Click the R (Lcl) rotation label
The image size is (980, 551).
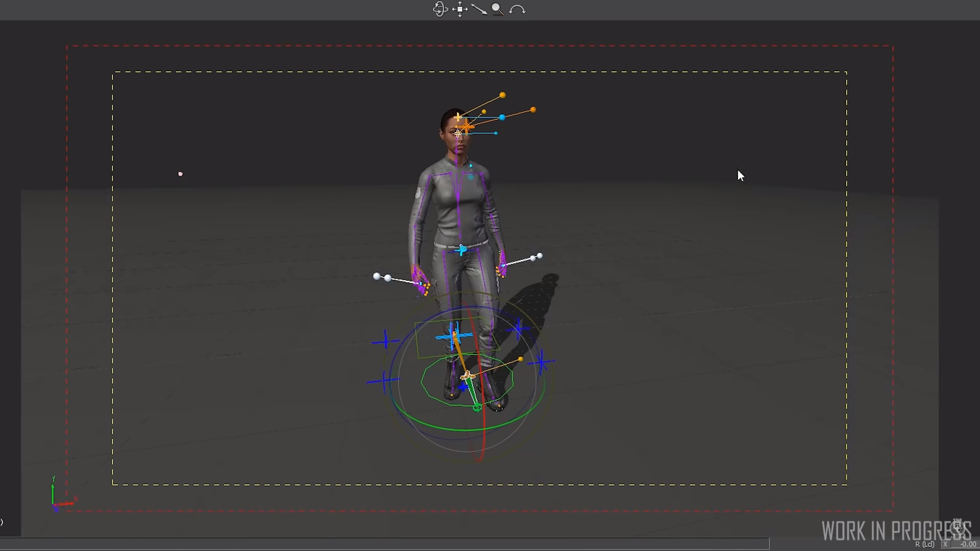[x=924, y=544]
